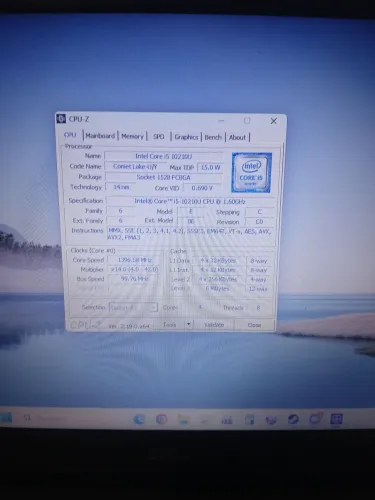The height and width of the screenshot is (500, 375).
Task: Click the Close button in CPU-Z
Action: coord(254,325)
